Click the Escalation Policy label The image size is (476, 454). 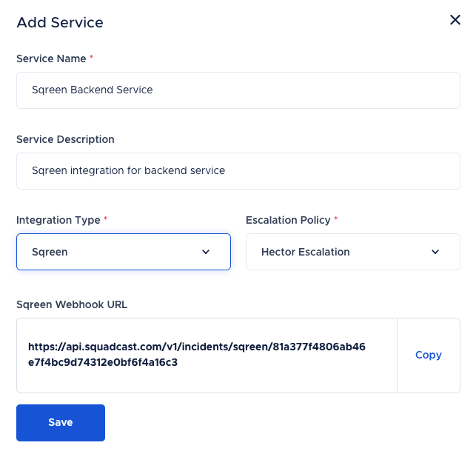point(288,220)
